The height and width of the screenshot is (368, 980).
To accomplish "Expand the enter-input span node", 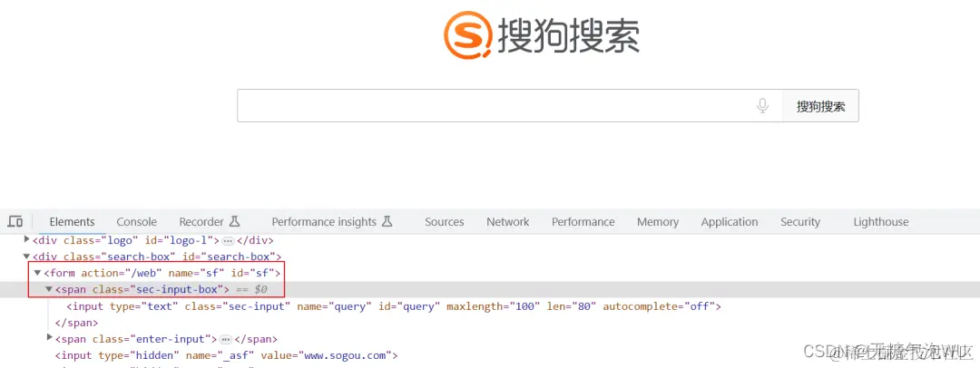I will [x=50, y=338].
